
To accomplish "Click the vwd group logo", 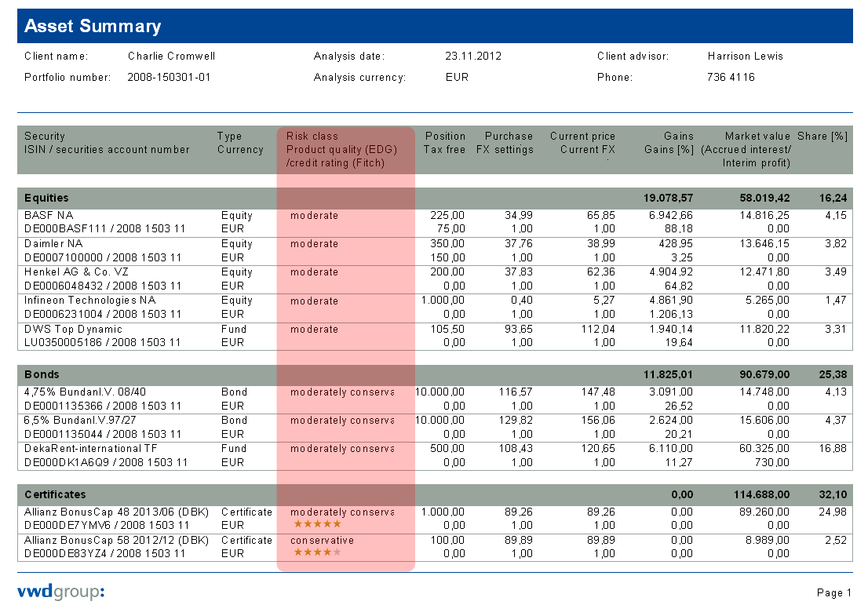I will coord(60,592).
